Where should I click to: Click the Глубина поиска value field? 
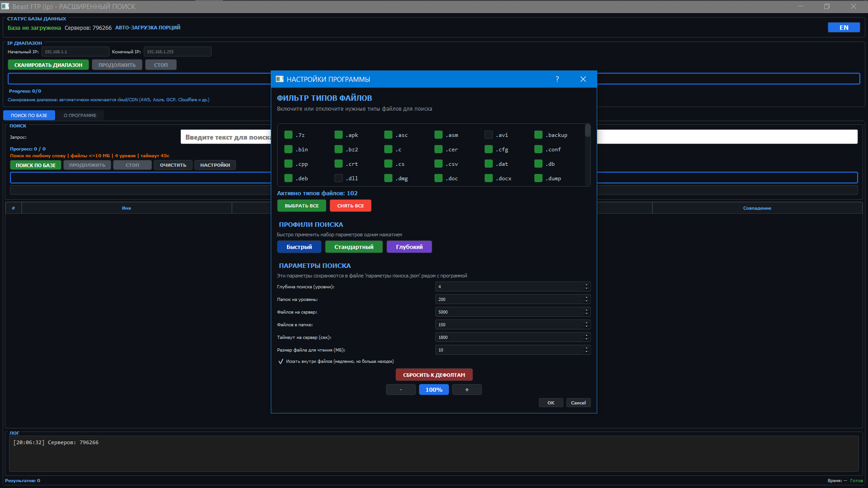point(513,286)
